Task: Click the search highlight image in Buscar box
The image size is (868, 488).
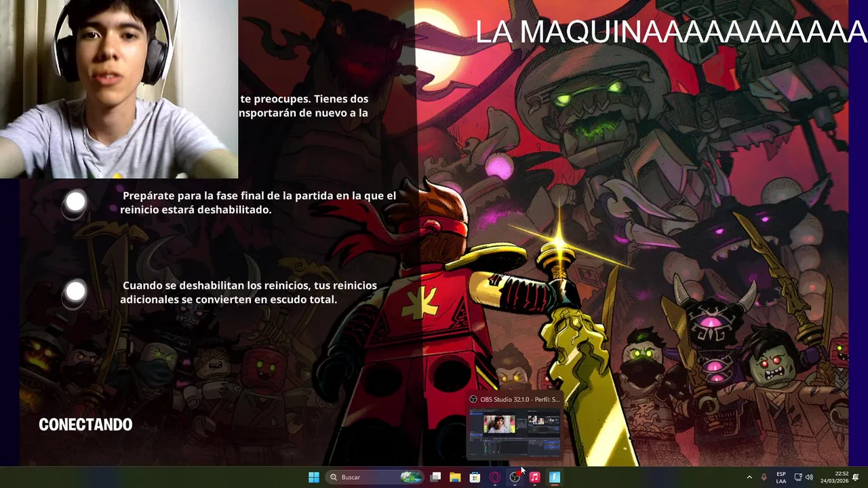Action: [411, 477]
